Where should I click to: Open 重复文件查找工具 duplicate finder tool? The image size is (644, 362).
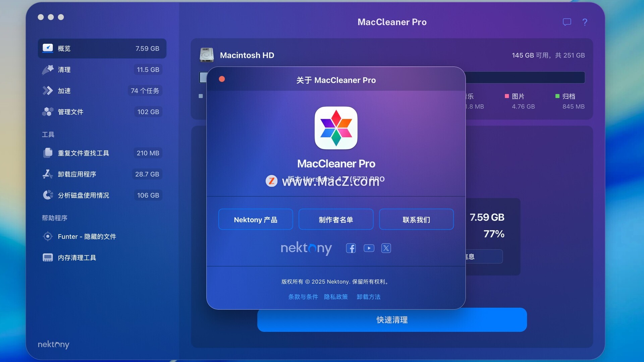[102, 153]
